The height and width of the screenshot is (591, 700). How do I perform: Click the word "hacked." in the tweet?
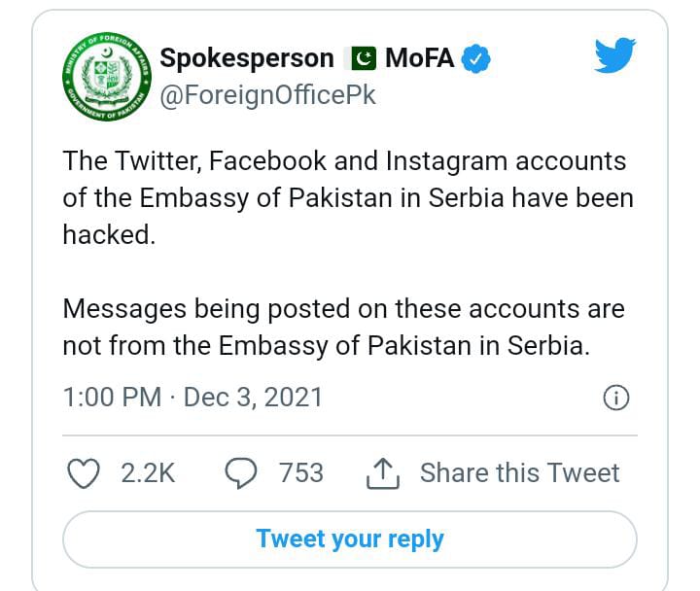tap(109, 234)
